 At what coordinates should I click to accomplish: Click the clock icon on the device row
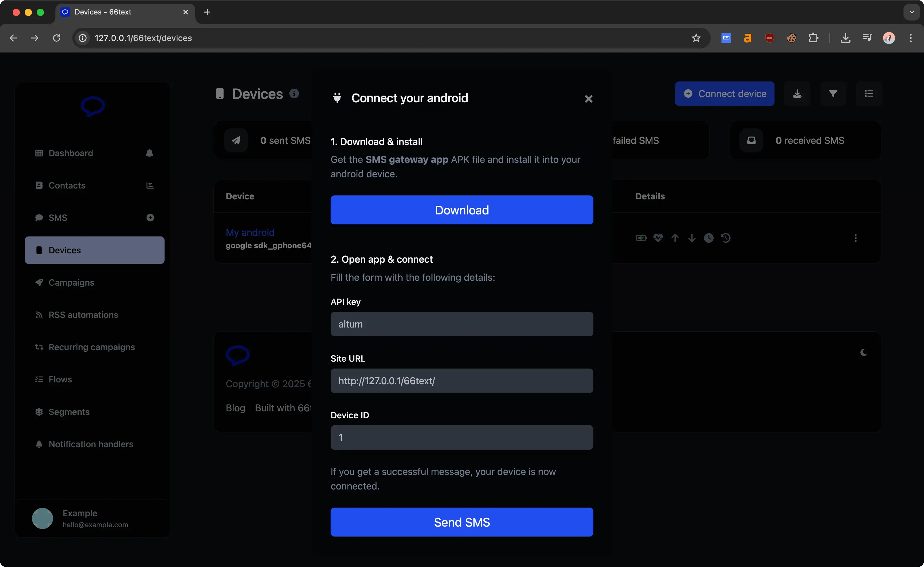point(709,238)
